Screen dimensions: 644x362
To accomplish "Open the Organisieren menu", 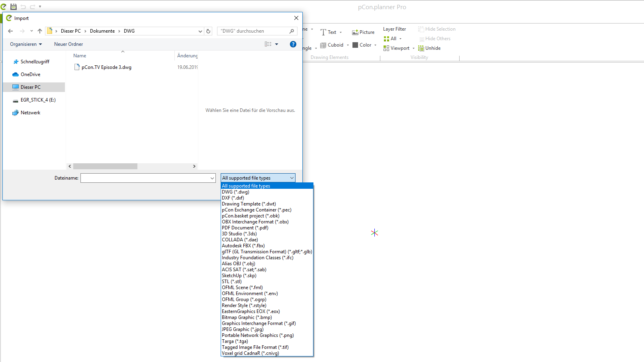I will (26, 44).
